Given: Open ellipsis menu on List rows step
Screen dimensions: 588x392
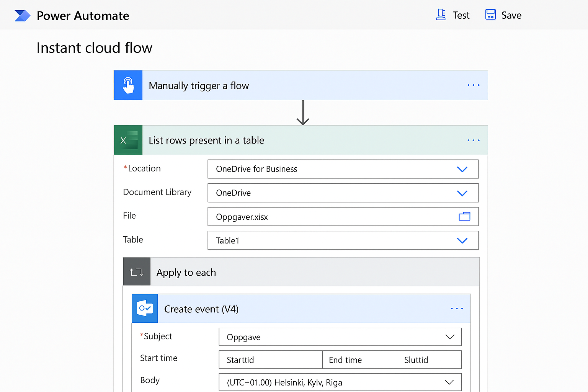Looking at the screenshot, I should (x=473, y=140).
